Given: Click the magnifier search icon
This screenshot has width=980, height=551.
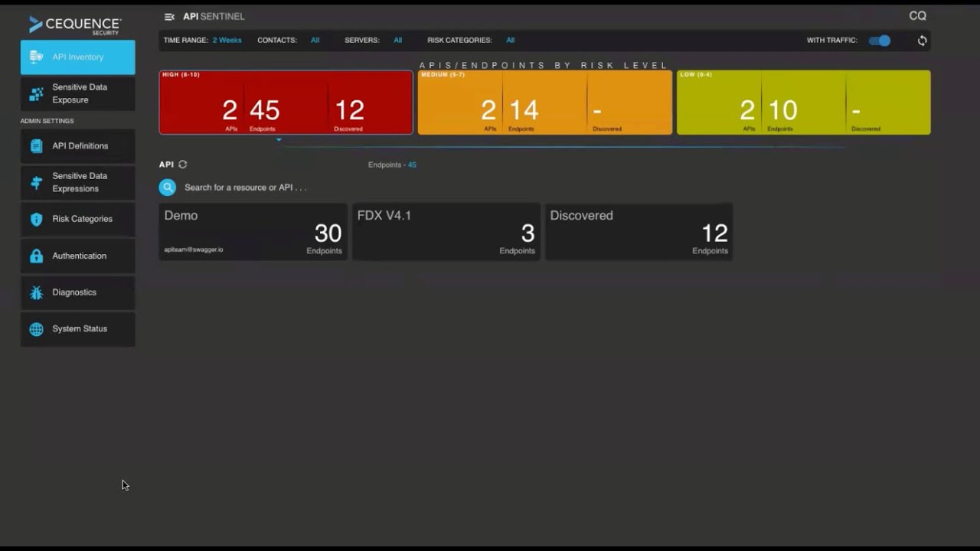Looking at the screenshot, I should click(x=168, y=187).
